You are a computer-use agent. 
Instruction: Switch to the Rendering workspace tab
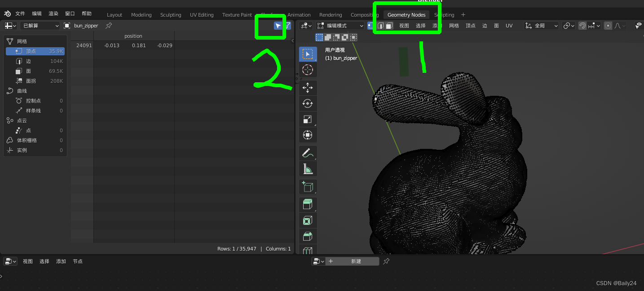(331, 15)
